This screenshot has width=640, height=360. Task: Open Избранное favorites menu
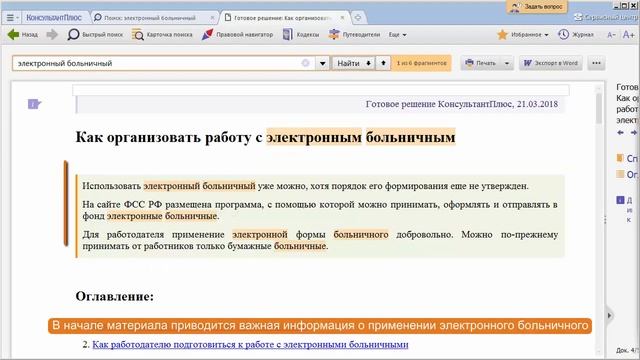[x=522, y=35]
